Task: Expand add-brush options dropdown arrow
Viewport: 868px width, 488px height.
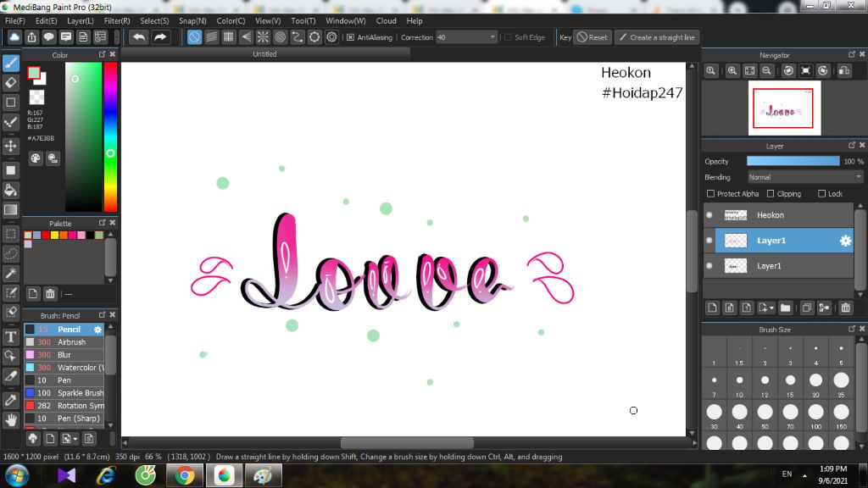Action: coord(75,439)
